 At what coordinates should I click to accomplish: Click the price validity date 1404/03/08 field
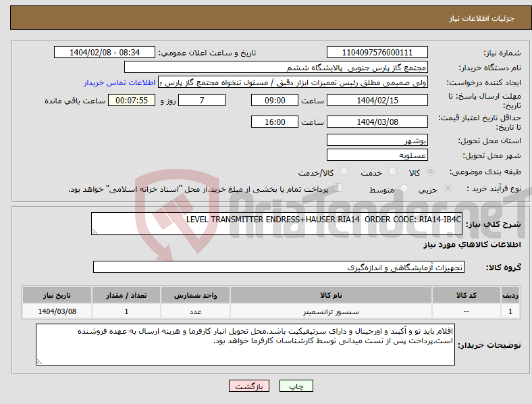pos(377,122)
